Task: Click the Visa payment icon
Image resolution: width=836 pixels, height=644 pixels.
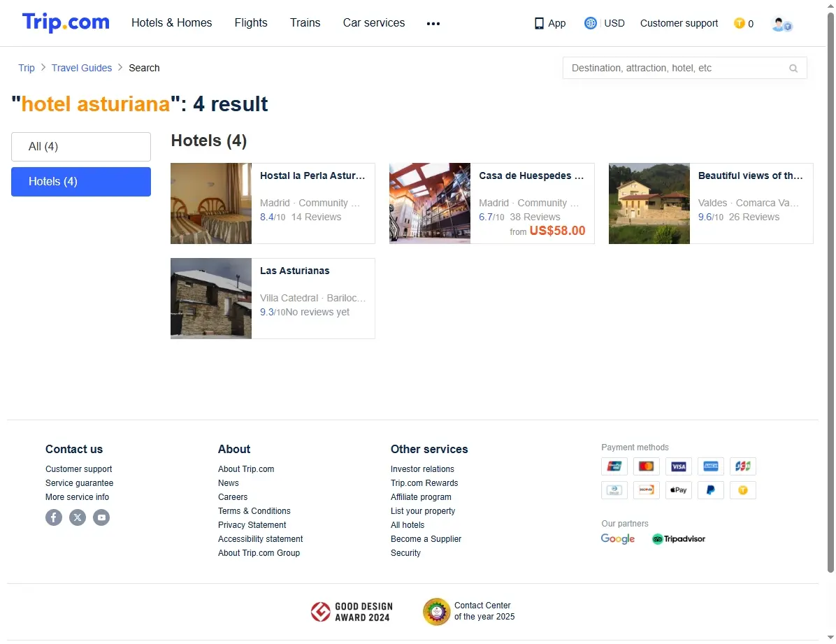Action: point(678,466)
